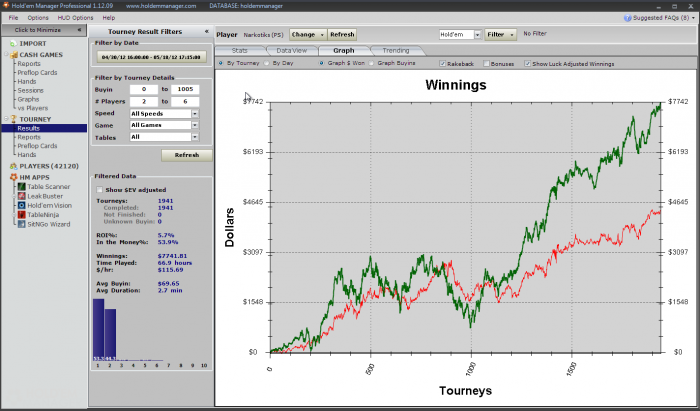Launch TableNinja app icon
This screenshot has height=411, width=700.
click(21, 215)
